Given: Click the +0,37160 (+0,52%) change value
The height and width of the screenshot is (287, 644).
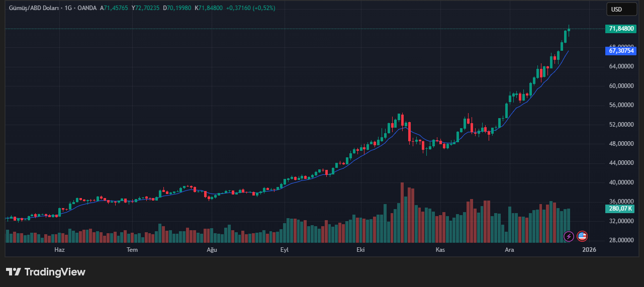Looking at the screenshot, I should (x=250, y=8).
